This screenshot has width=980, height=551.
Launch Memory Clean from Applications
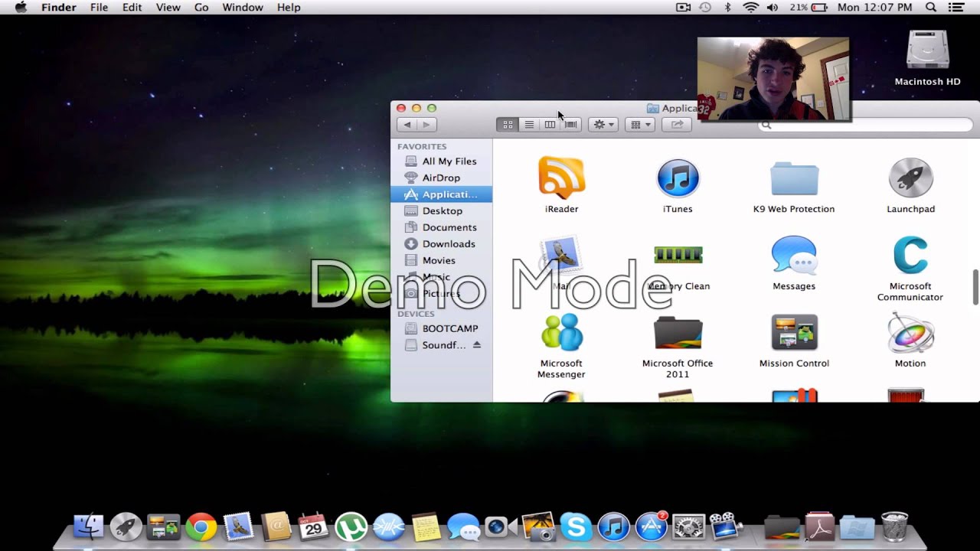(x=677, y=254)
